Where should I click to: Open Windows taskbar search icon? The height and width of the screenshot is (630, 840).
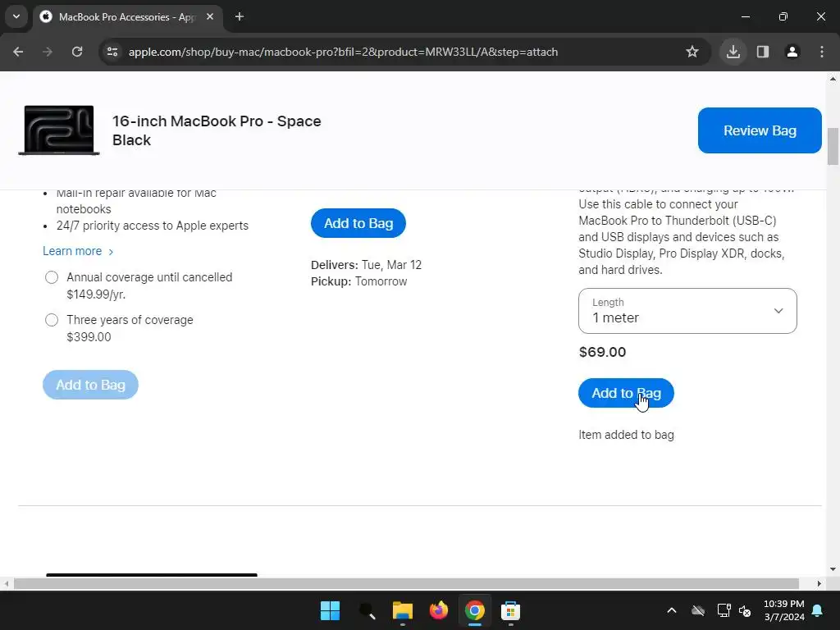point(367,610)
